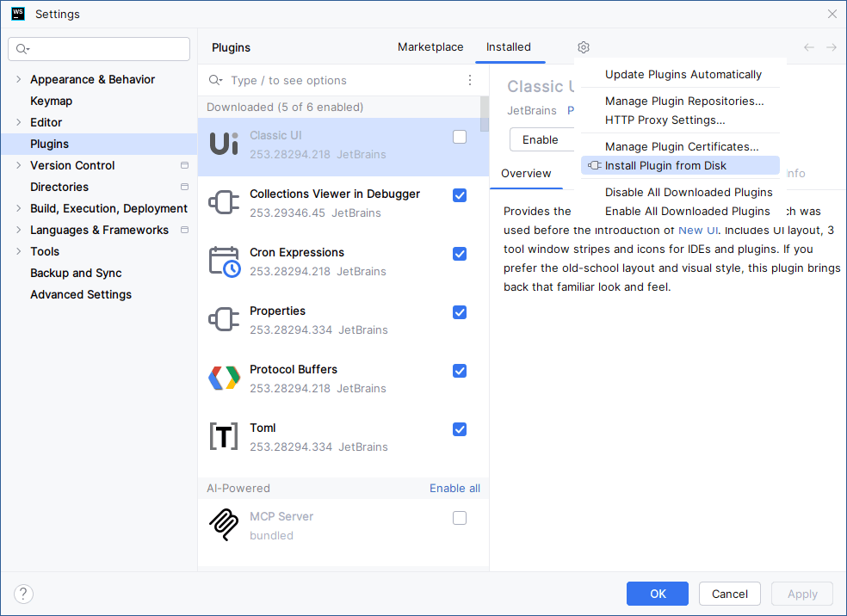The image size is (847, 616).
Task: Expand the Tools settings group
Action: point(19,251)
